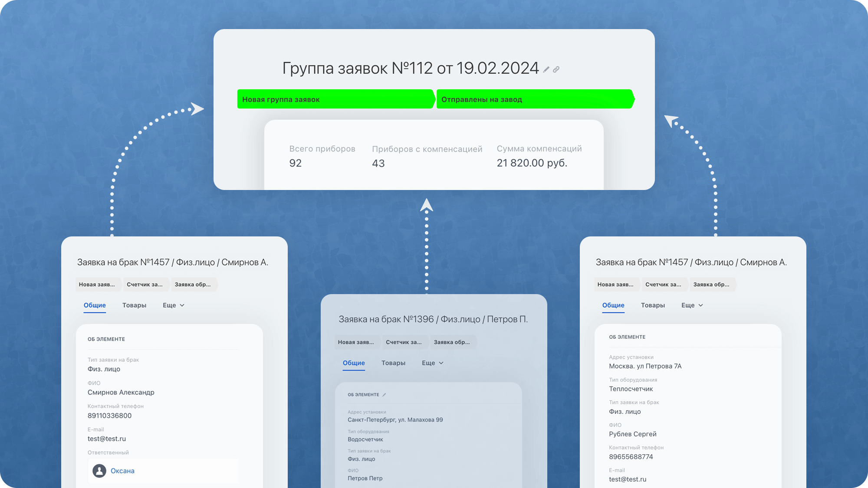This screenshot has height=488, width=868.
Task: Click Новая заяв... stage in middle card
Action: 356,342
